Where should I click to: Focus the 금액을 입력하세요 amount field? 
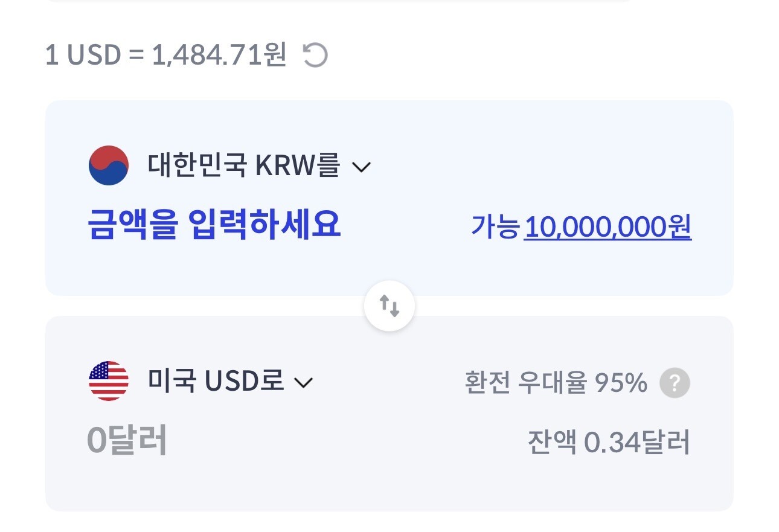214,225
